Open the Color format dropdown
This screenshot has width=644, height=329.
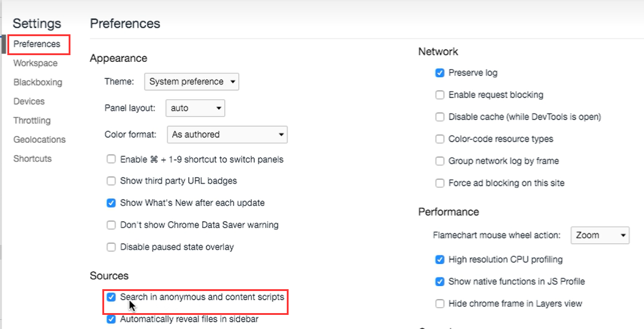pos(227,134)
